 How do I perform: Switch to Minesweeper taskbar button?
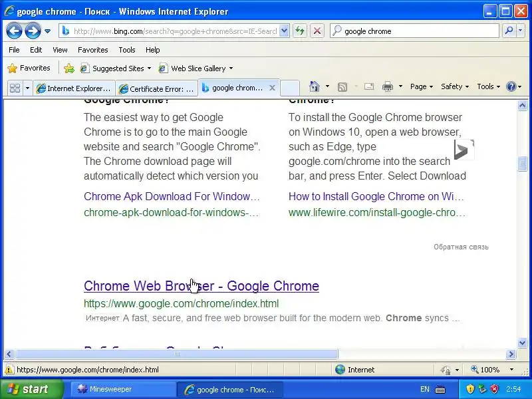coord(123,389)
